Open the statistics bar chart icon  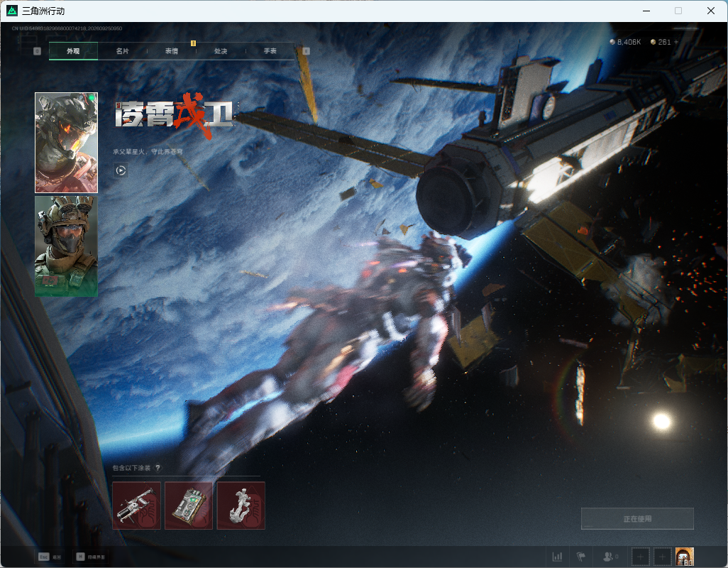click(557, 557)
